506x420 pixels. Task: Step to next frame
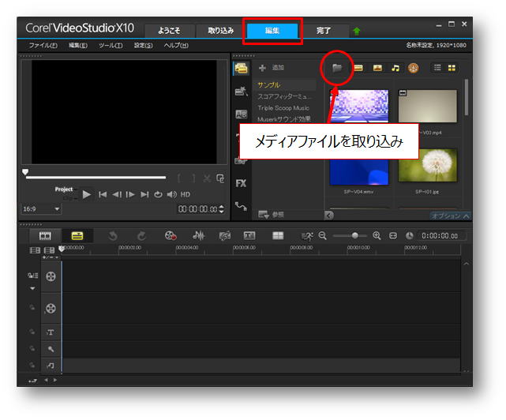tap(130, 194)
